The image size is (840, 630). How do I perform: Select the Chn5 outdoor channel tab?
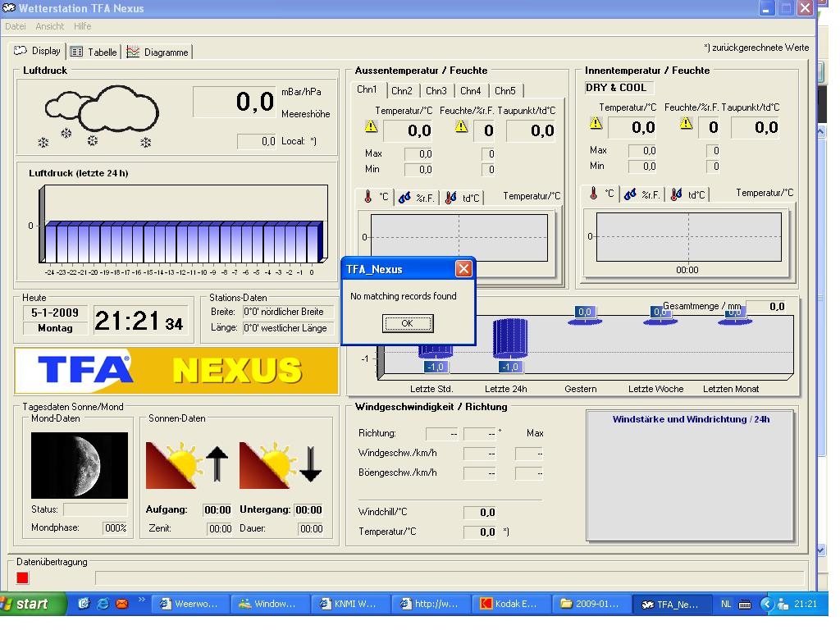(x=505, y=91)
